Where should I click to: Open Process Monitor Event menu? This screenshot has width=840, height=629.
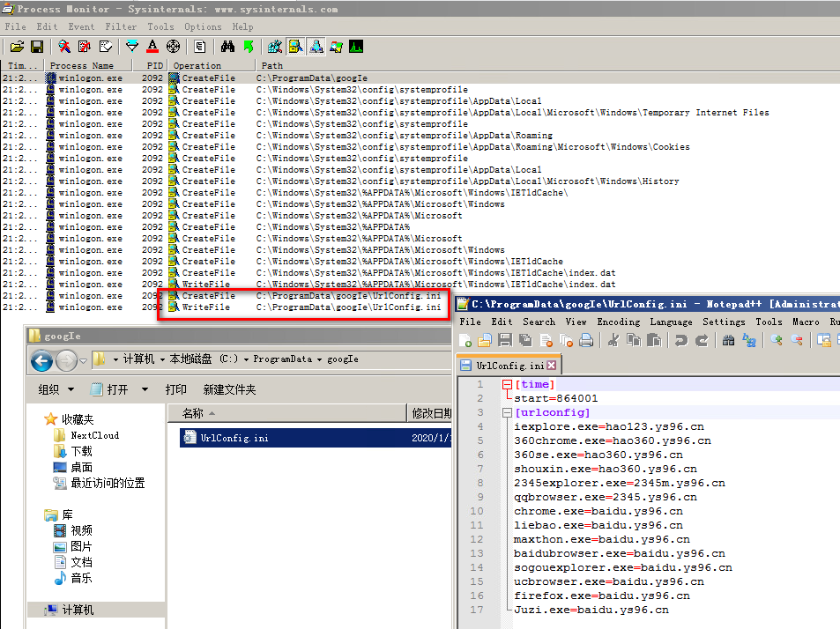tap(81, 26)
